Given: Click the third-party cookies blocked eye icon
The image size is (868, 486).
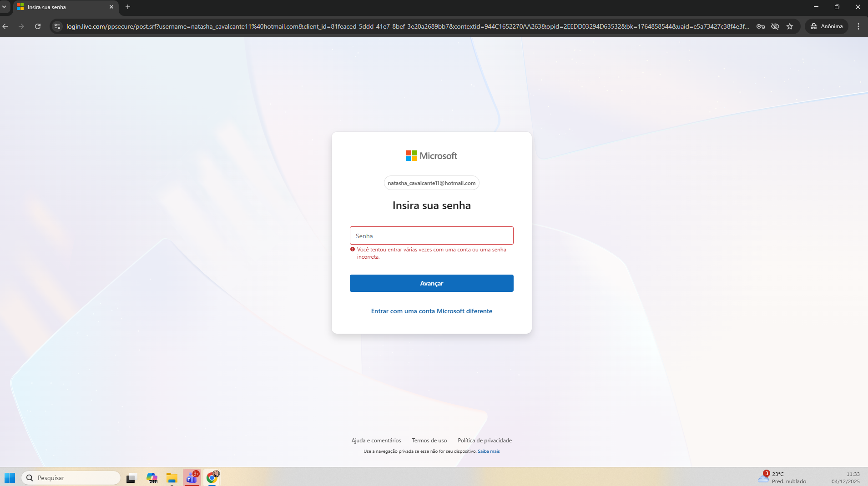Looking at the screenshot, I should coord(775,26).
